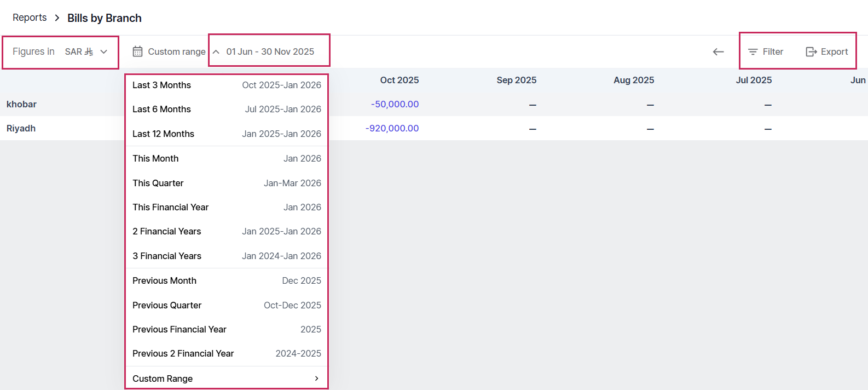Expand the Custom Range submenu arrow
This screenshot has height=390, width=868.
tap(316, 378)
